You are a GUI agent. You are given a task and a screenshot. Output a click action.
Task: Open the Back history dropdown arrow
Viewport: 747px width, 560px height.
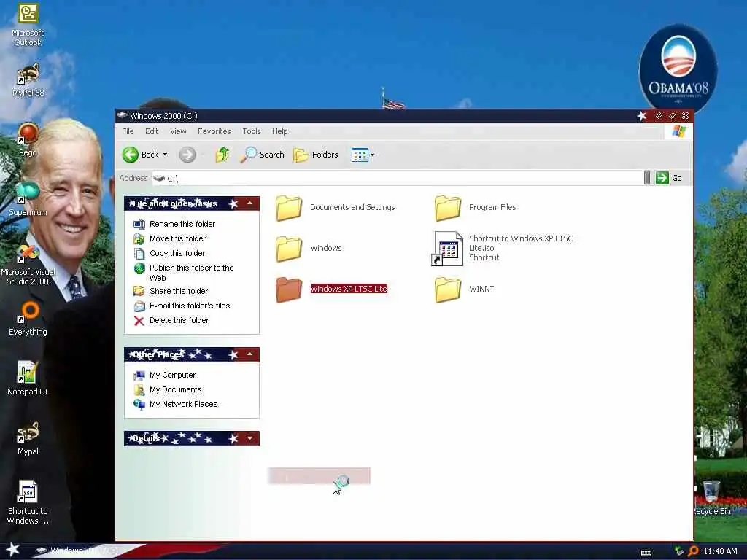[x=166, y=155]
